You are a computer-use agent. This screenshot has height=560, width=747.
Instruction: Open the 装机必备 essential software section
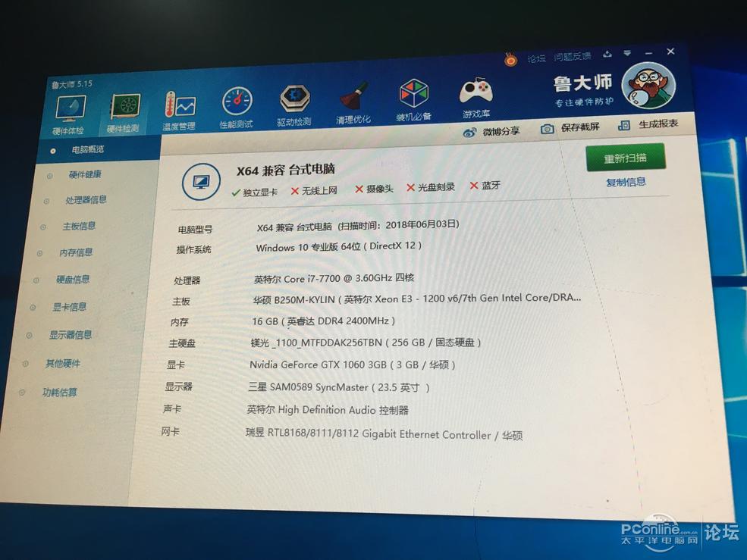413,100
